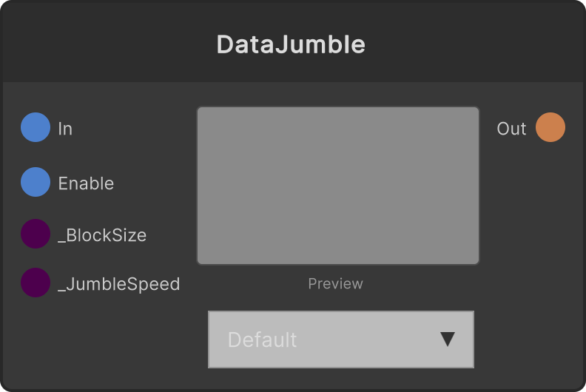
Task: Click the Default text in combo box
Action: [262, 339]
